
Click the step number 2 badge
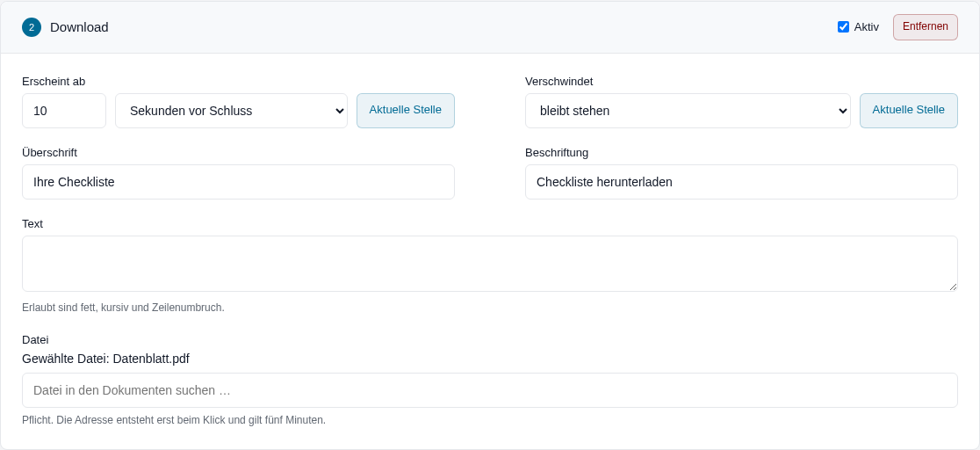coord(32,27)
